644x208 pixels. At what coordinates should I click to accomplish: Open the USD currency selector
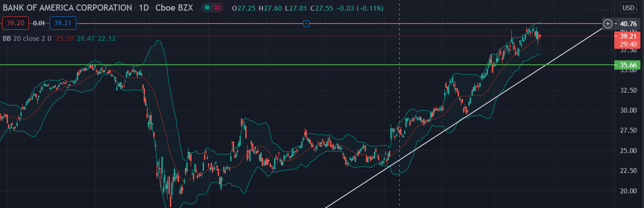pyautogui.click(x=628, y=8)
